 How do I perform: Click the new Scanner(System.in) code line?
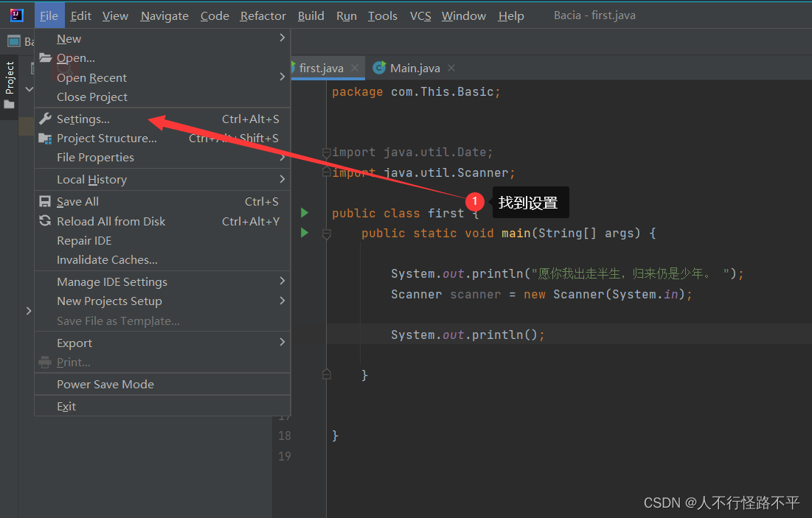[541, 295]
